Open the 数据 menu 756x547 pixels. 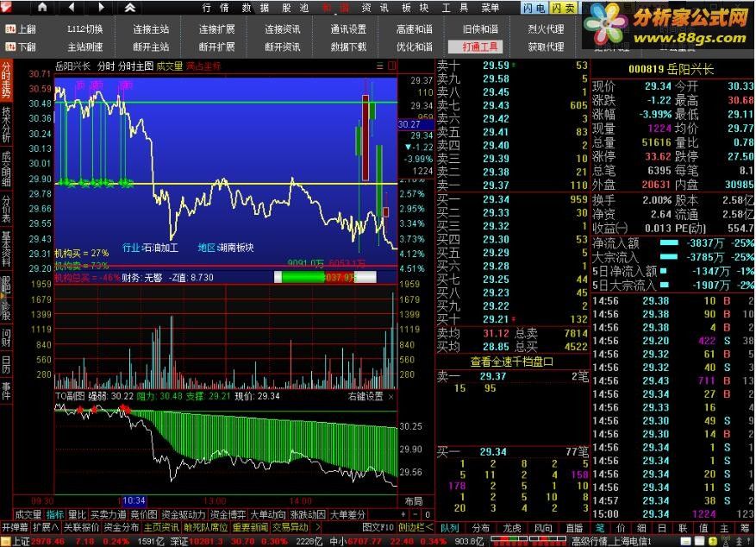coord(255,8)
